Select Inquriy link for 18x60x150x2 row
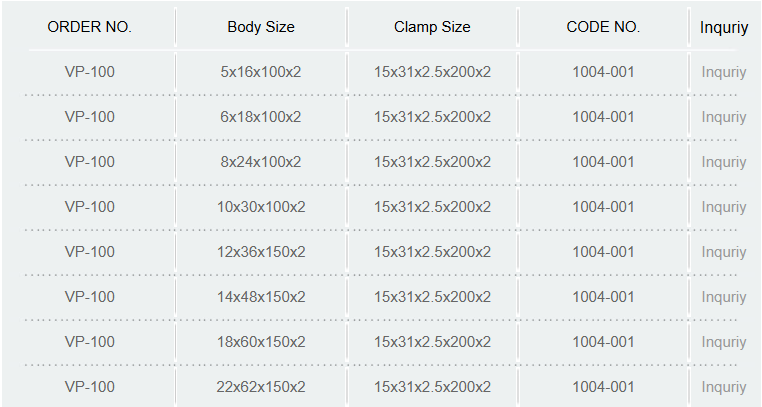 pos(724,342)
